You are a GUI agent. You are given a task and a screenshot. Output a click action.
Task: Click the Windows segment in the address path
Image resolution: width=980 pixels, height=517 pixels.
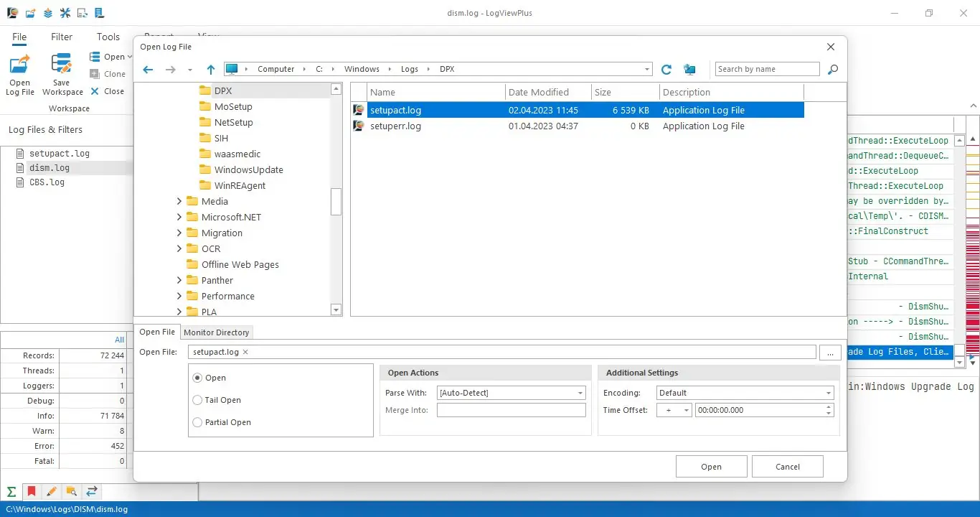362,69
